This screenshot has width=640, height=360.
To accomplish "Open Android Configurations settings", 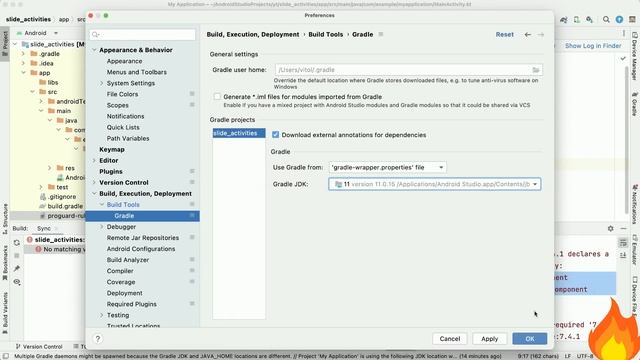I will tap(141, 249).
